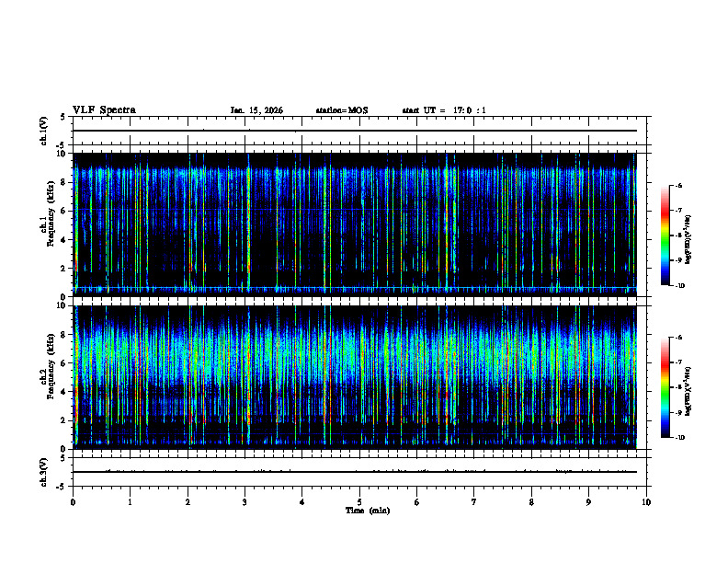This screenshot has height=563, width=728.
Task: Click the ch.1 color bar units label
Action: [689, 240]
